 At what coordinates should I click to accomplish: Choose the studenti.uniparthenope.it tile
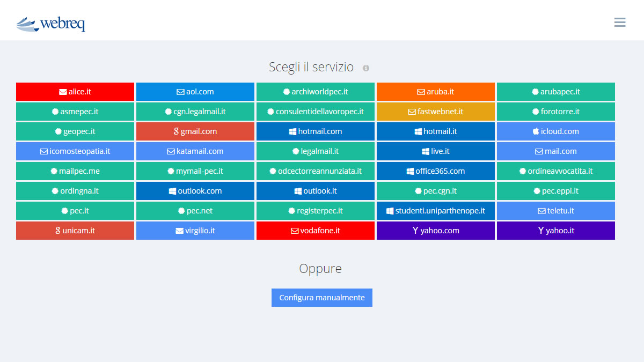pyautogui.click(x=436, y=211)
